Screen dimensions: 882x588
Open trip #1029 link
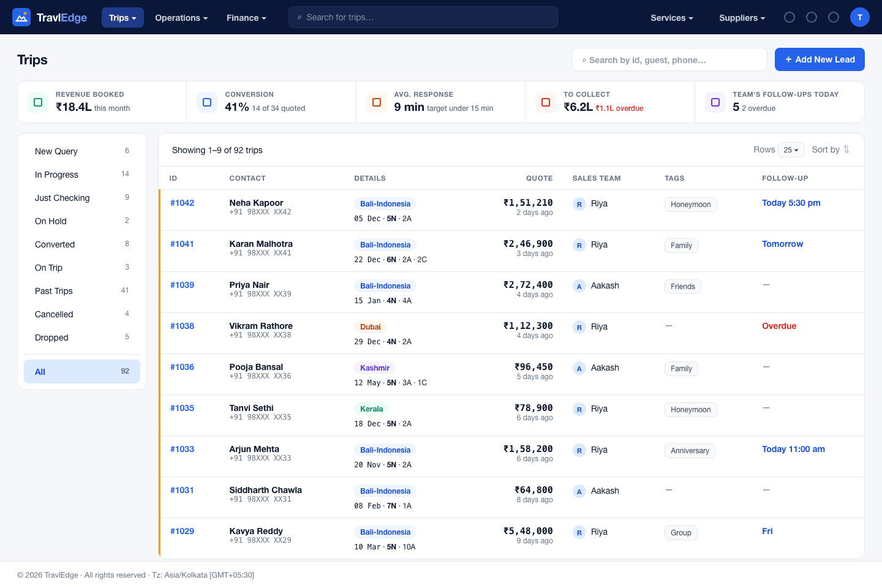(x=182, y=531)
